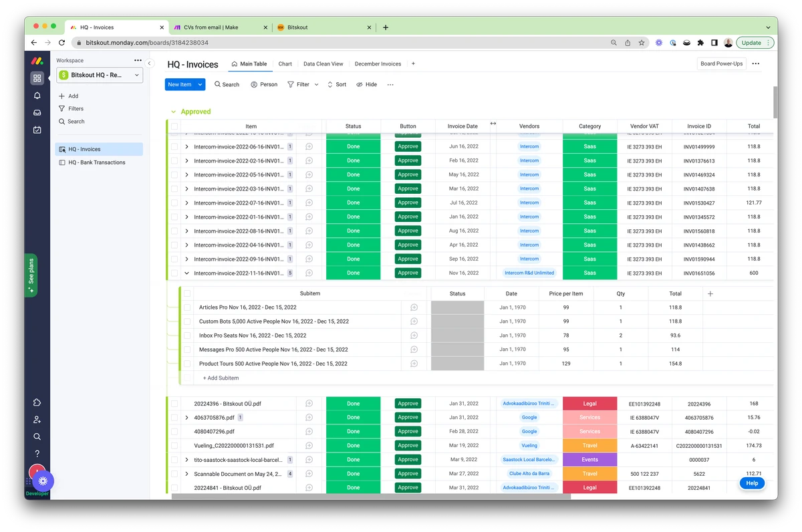Open My Work calendar-check icon

(x=37, y=130)
